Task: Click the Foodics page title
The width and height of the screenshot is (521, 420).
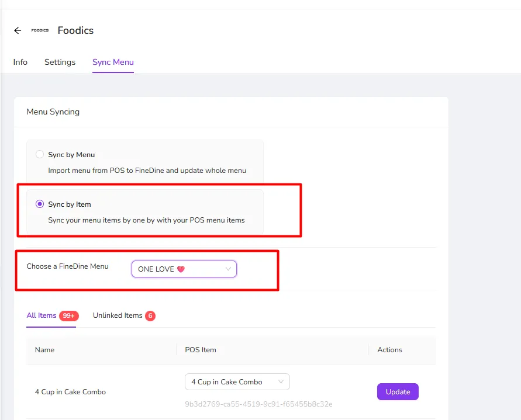Action: (76, 30)
